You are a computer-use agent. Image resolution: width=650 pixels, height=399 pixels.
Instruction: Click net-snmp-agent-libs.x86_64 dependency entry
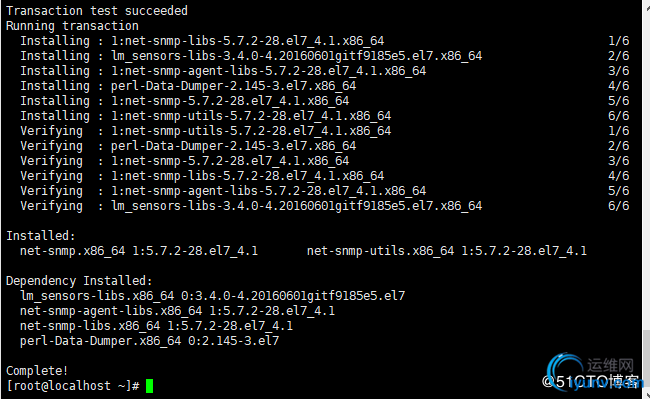(x=111, y=311)
